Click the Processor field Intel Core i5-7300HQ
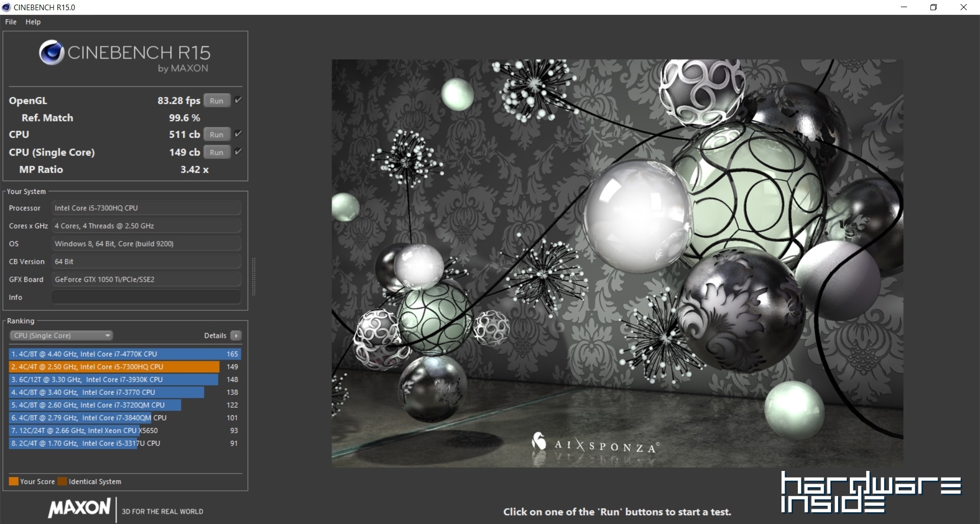Viewport: 980px width, 524px height. coord(146,208)
